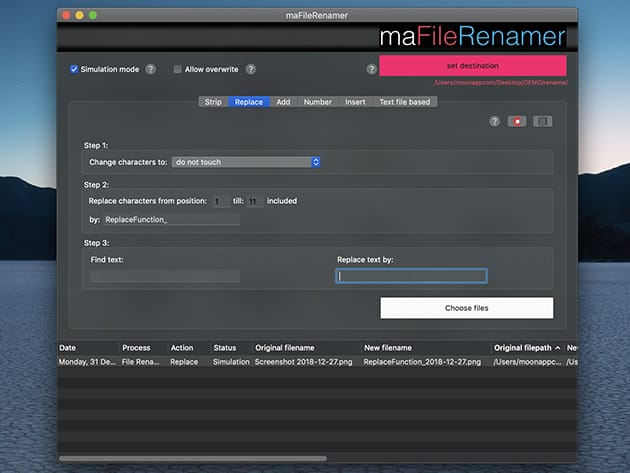
Task: Click help icon next to Simulation mode
Action: coord(151,70)
